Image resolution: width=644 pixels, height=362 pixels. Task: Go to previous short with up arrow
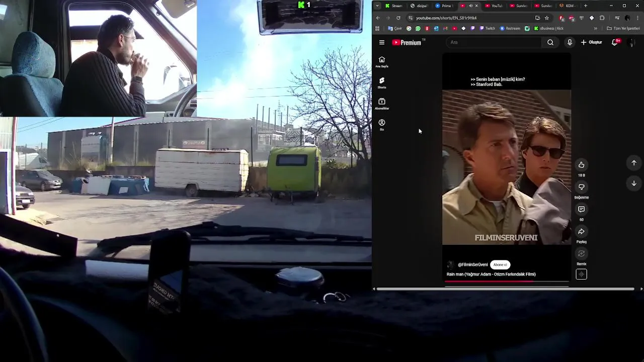point(634,163)
